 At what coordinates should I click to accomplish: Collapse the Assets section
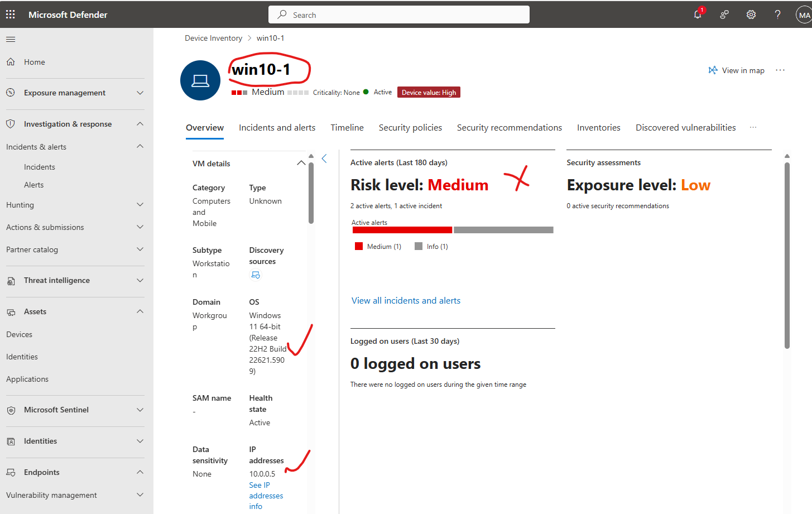coord(140,311)
